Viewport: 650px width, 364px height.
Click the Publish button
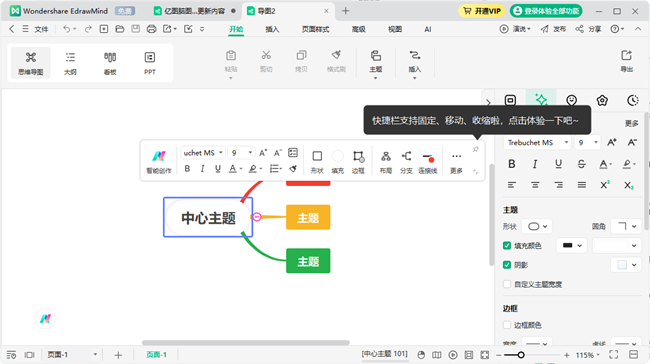(x=553, y=29)
